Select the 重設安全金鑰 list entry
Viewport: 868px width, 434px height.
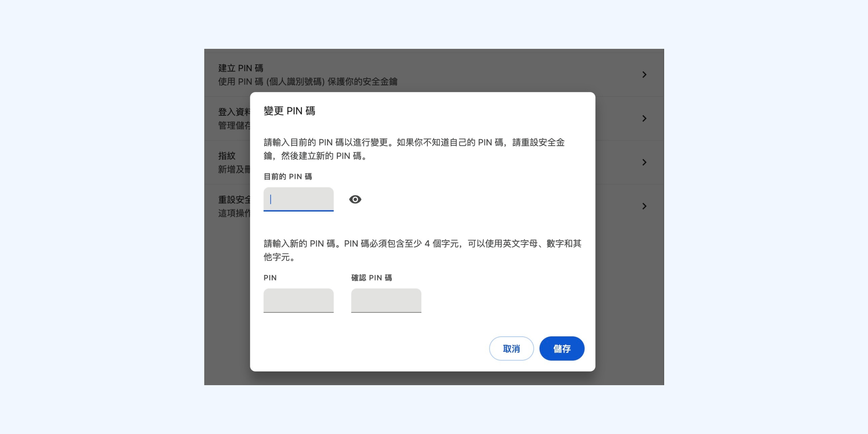[234, 200]
